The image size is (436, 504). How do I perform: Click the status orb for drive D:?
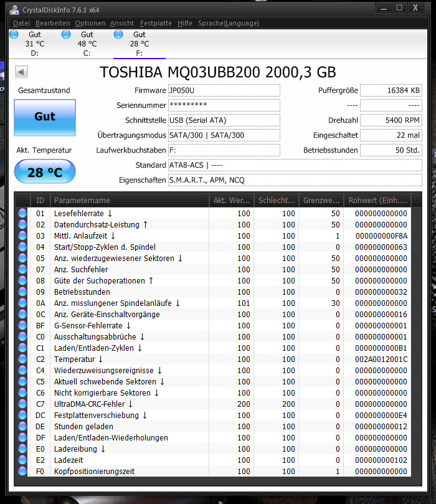coord(14,34)
